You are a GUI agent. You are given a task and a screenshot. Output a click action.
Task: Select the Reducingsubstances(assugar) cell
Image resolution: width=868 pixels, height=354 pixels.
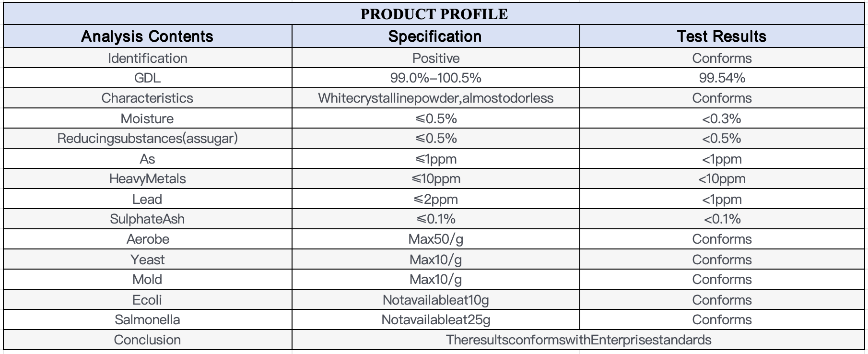click(148, 138)
